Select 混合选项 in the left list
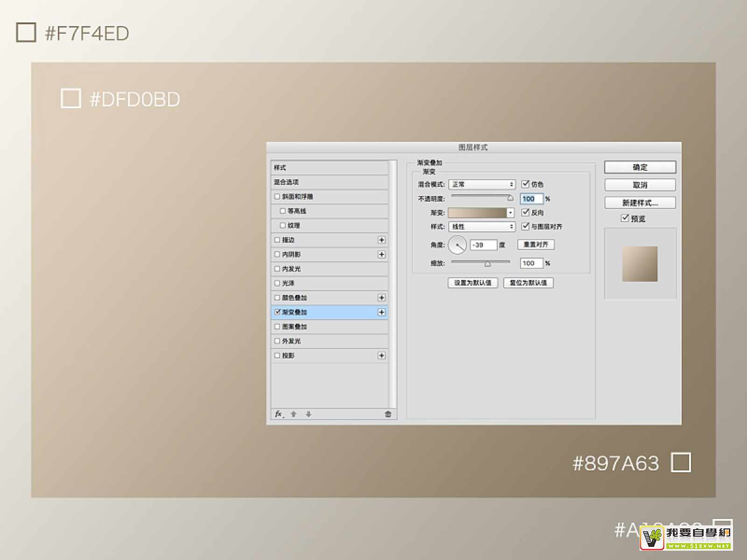Image resolution: width=747 pixels, height=560 pixels. pos(329,182)
